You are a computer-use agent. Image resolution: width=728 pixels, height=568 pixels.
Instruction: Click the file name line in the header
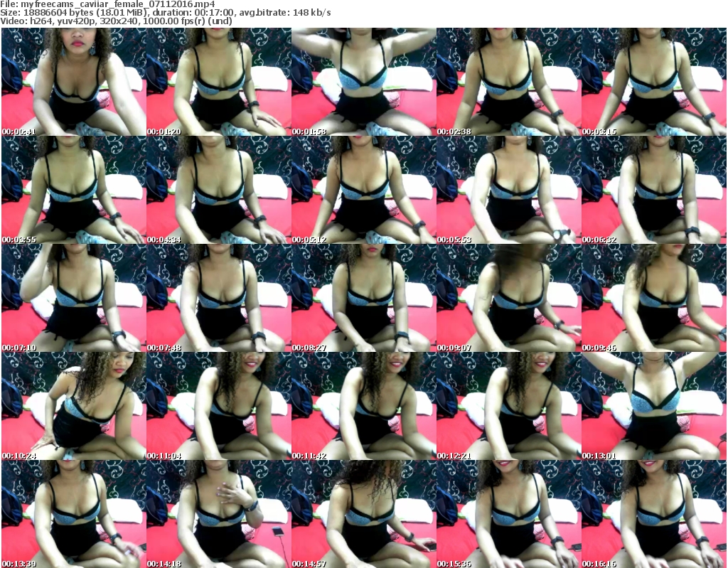108,4
